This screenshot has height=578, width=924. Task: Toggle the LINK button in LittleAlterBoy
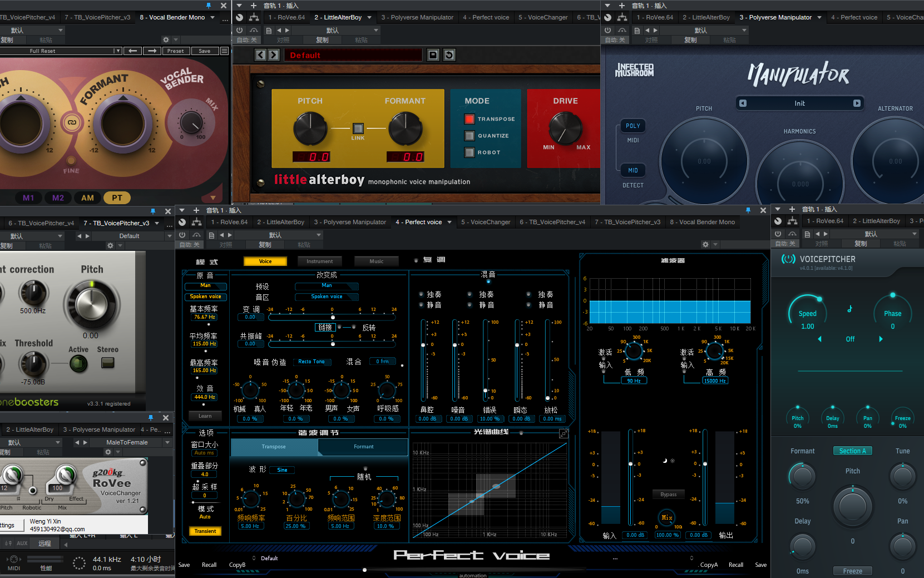click(x=358, y=128)
